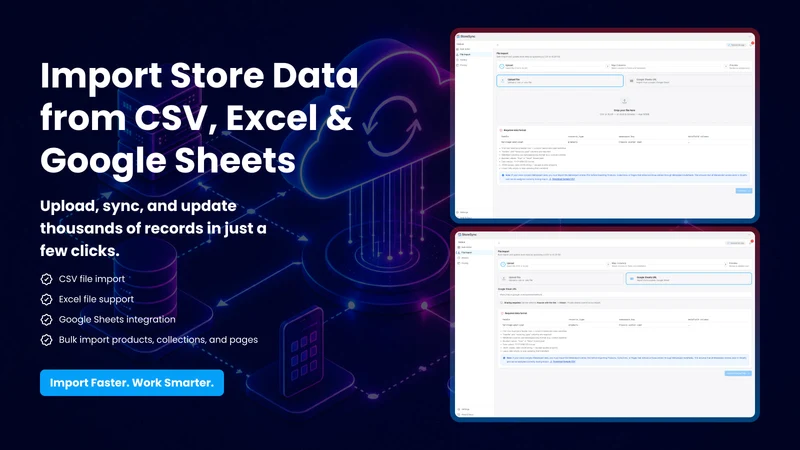The width and height of the screenshot is (800, 450).
Task: Click the "Google Sheets integration" list text
Action: 117,319
